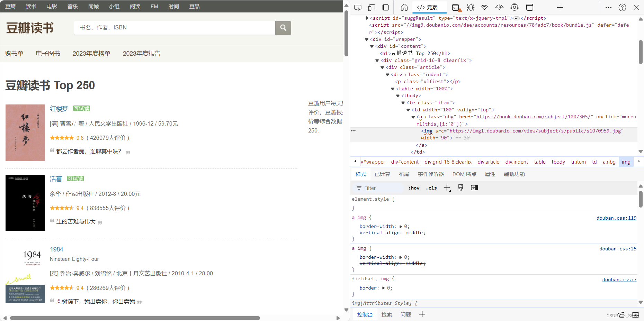Open the 活着 book link
644x321 pixels.
[56, 179]
